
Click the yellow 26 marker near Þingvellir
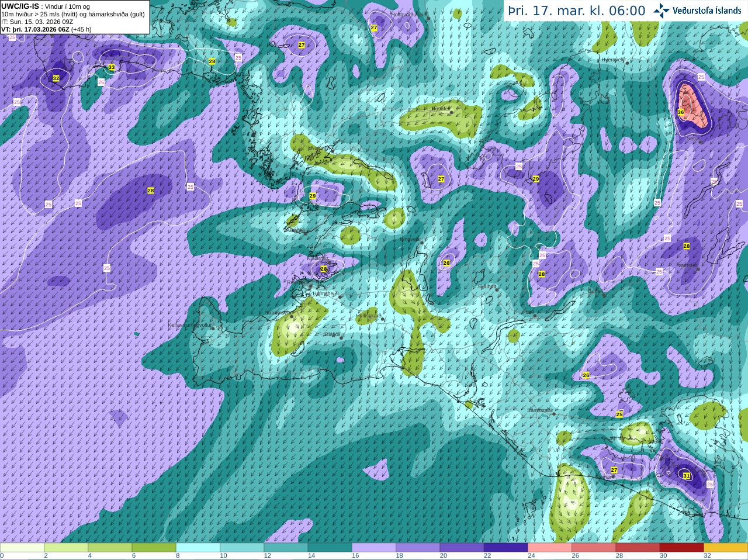[x=446, y=263]
